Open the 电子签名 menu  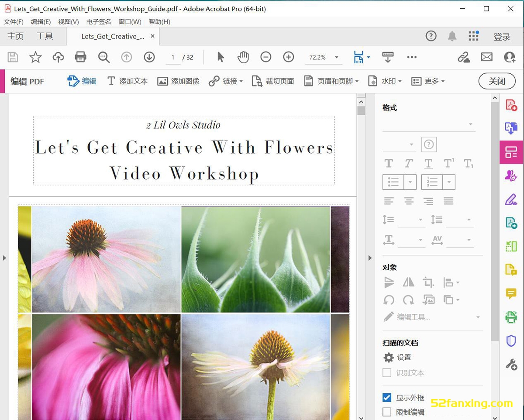pos(99,21)
